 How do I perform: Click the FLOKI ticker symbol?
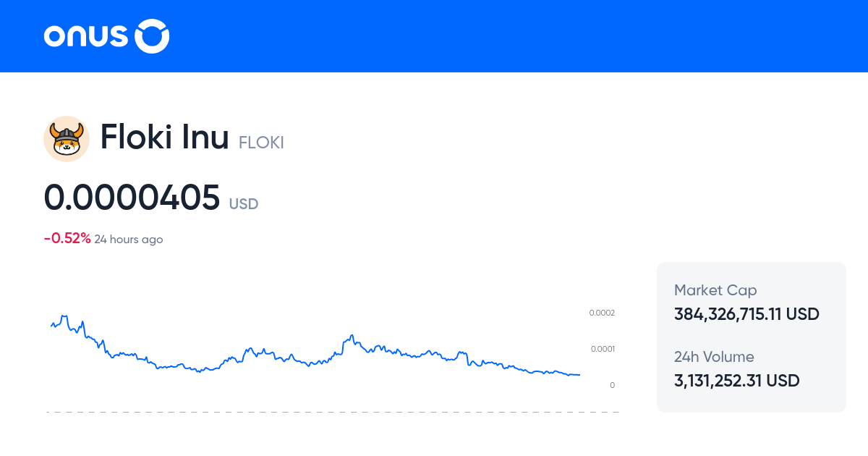pyautogui.click(x=261, y=143)
